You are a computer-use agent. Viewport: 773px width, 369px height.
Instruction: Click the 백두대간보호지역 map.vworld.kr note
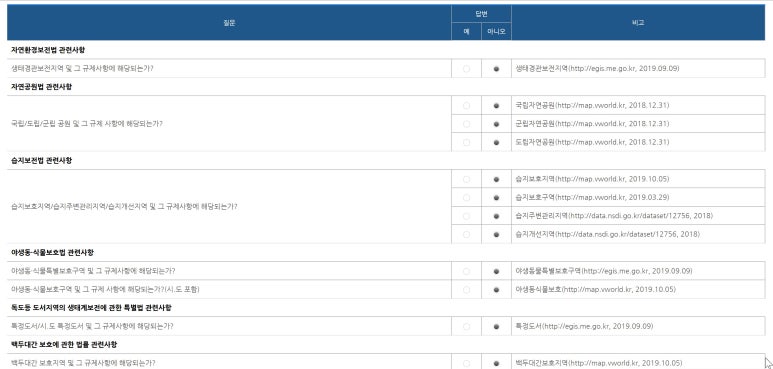(x=598, y=364)
